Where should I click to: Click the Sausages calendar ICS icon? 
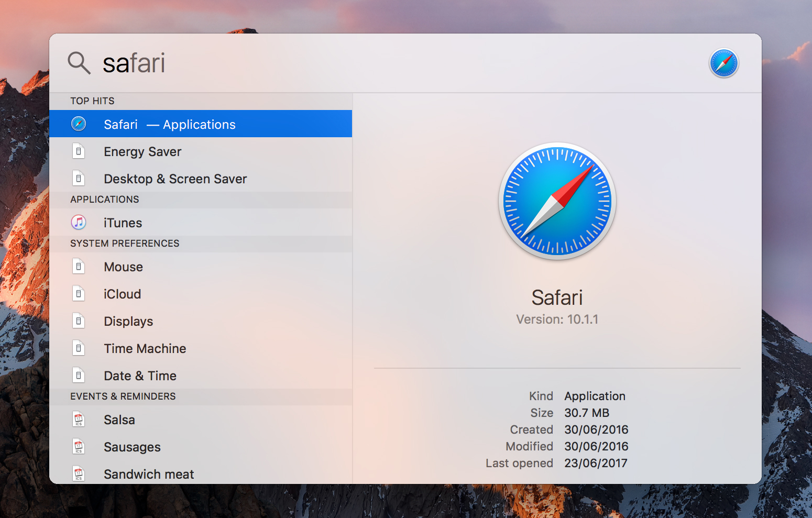pos(79,447)
